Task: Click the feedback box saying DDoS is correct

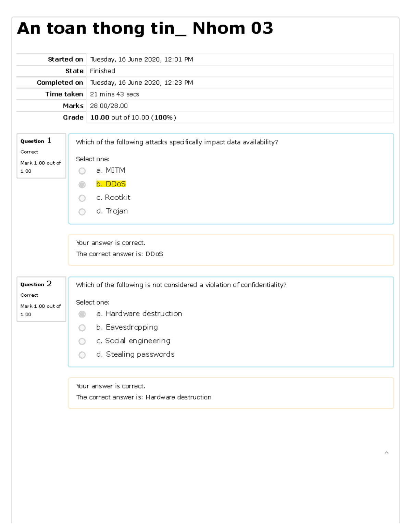Action: [231, 250]
